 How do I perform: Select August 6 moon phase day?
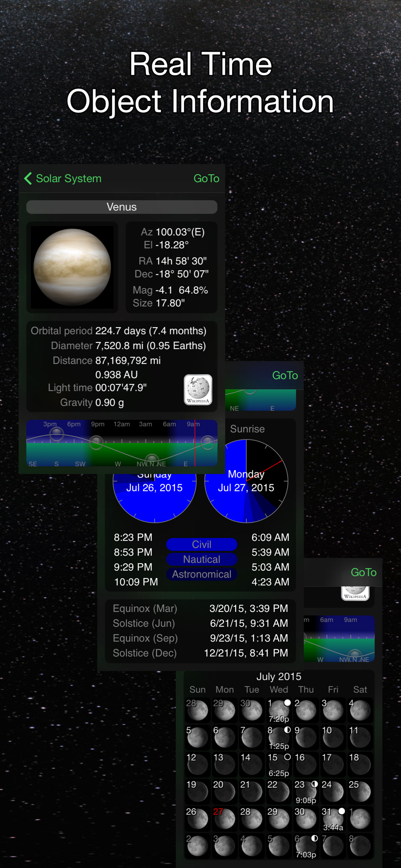(306, 846)
